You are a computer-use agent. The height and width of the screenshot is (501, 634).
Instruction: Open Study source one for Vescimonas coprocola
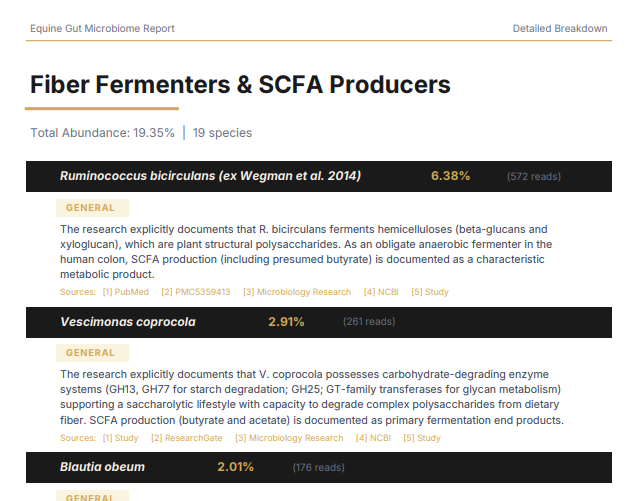point(120,438)
